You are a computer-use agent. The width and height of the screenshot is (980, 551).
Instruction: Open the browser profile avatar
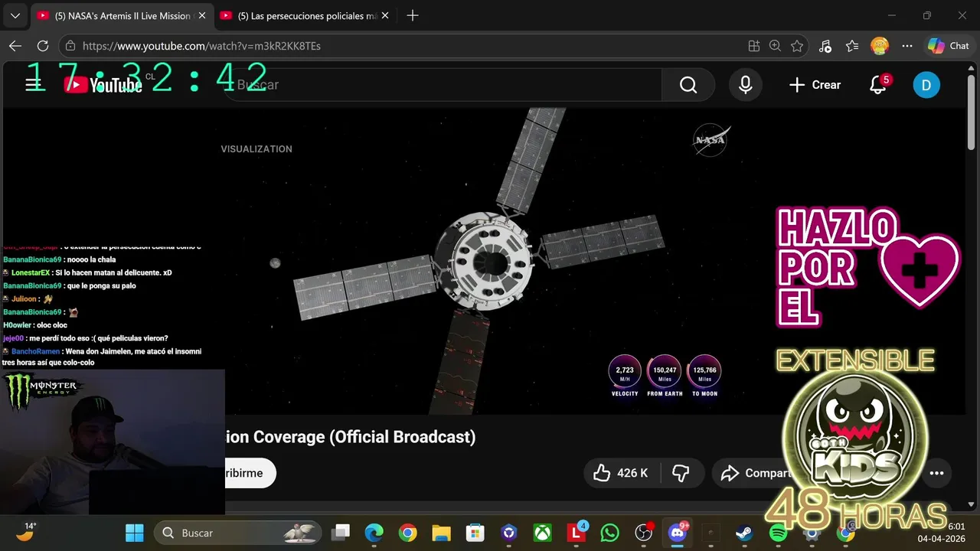[x=880, y=46]
